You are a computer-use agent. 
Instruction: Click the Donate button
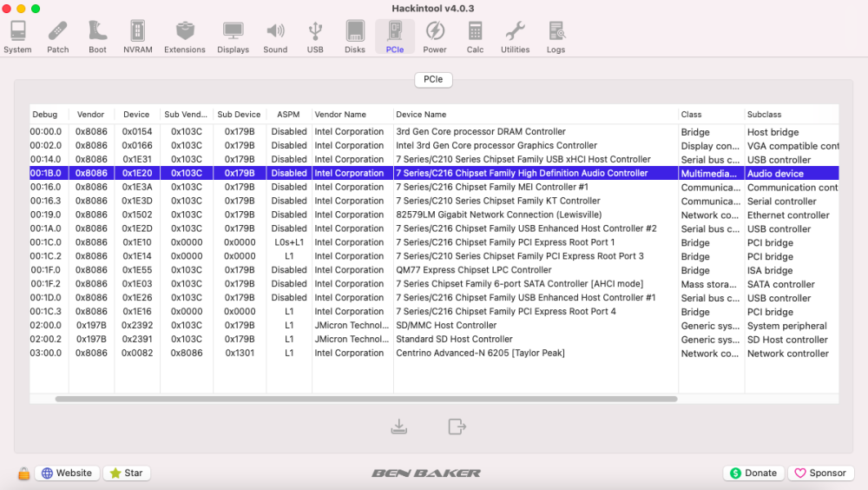[753, 473]
